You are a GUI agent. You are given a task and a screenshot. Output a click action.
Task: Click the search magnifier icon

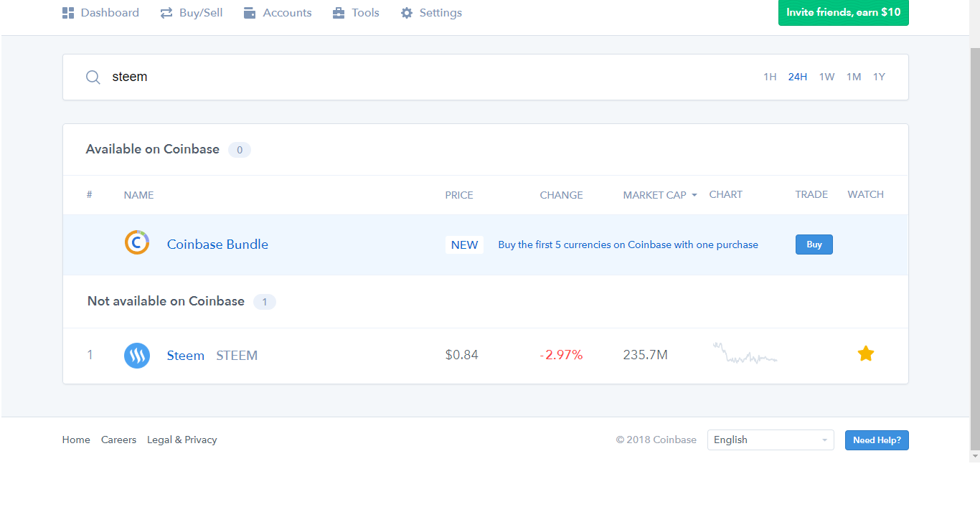(x=93, y=77)
